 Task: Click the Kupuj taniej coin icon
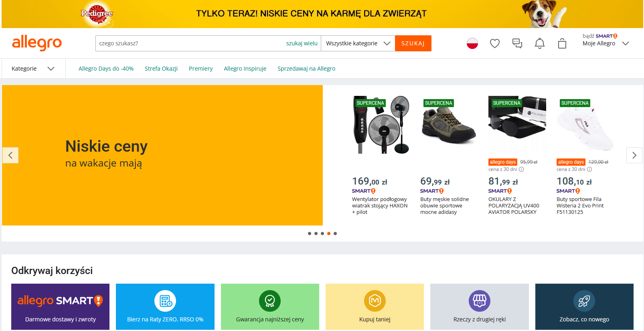pos(375,301)
